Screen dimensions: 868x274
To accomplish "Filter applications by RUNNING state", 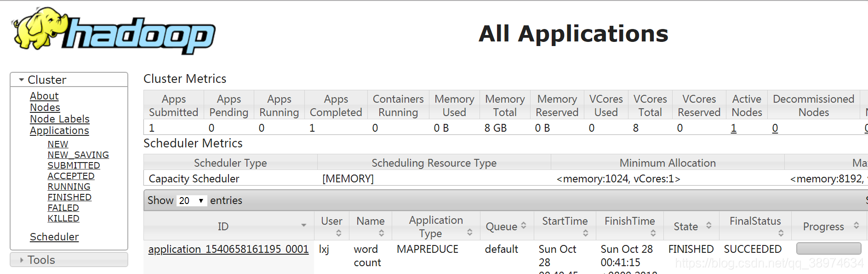I will pos(69,187).
